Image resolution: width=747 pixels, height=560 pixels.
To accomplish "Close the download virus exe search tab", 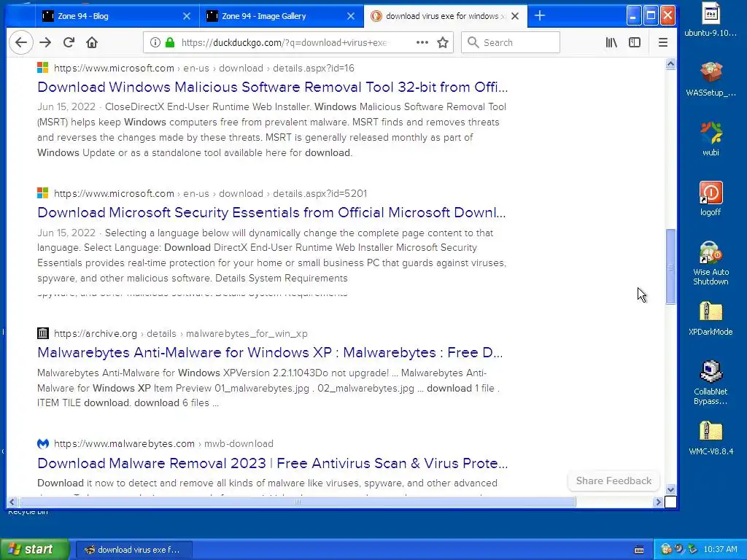I will 515,16.
